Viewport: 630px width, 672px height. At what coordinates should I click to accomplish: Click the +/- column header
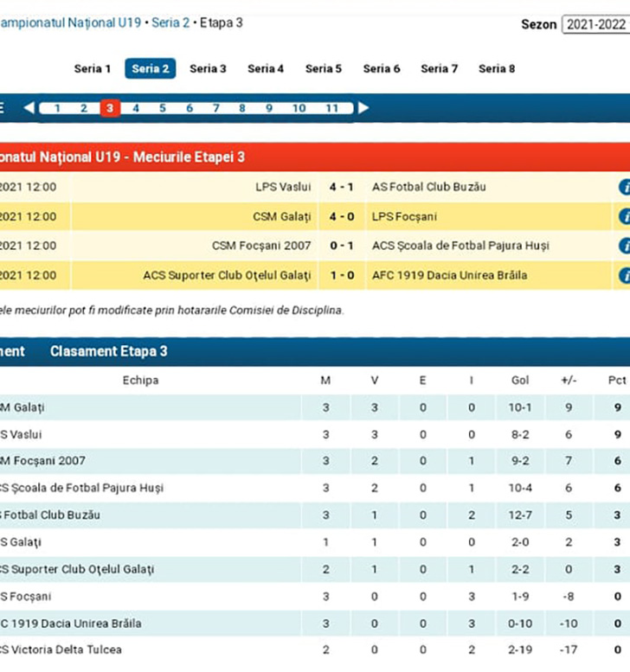(569, 381)
